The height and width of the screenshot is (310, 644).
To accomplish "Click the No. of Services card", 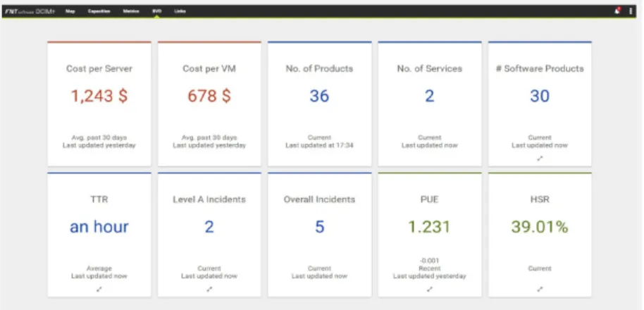I will point(430,104).
